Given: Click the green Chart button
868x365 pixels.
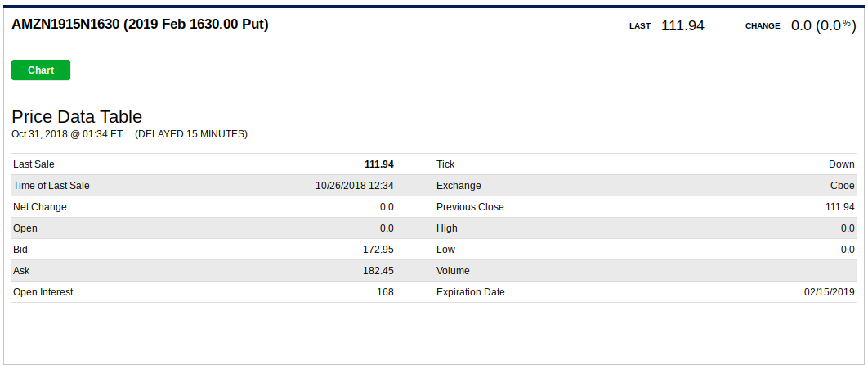Looking at the screenshot, I should click(41, 70).
